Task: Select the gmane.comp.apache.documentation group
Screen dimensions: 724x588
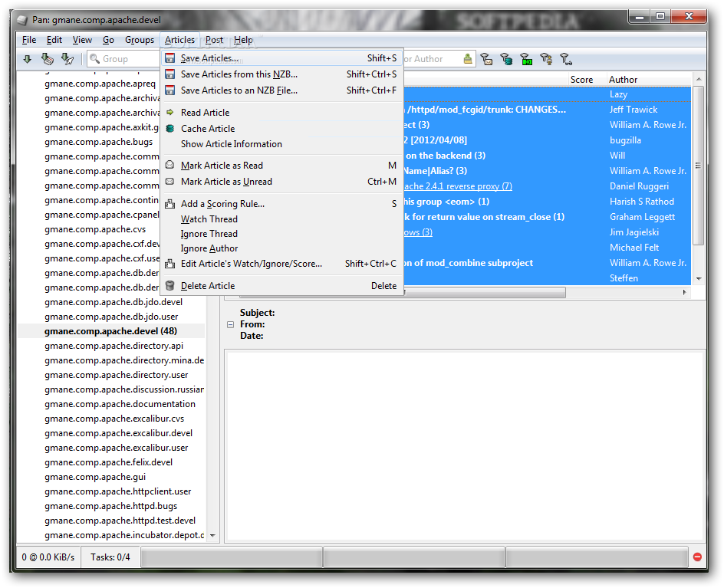Action: pyautogui.click(x=120, y=404)
